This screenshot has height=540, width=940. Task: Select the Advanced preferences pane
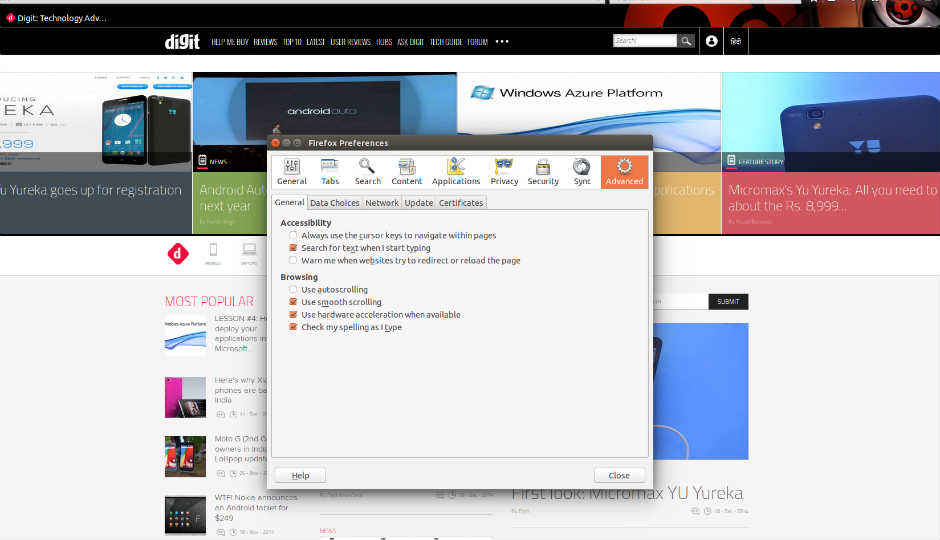(624, 172)
